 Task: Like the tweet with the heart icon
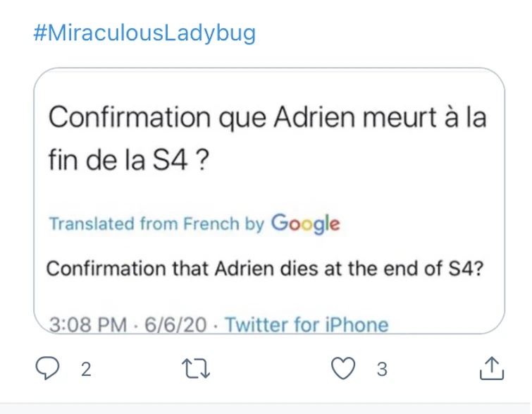coord(344,368)
